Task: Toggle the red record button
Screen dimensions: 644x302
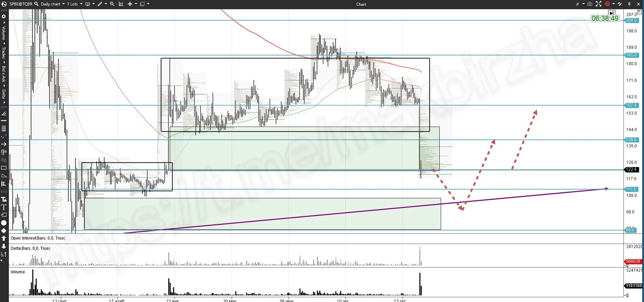Action: coord(607,4)
